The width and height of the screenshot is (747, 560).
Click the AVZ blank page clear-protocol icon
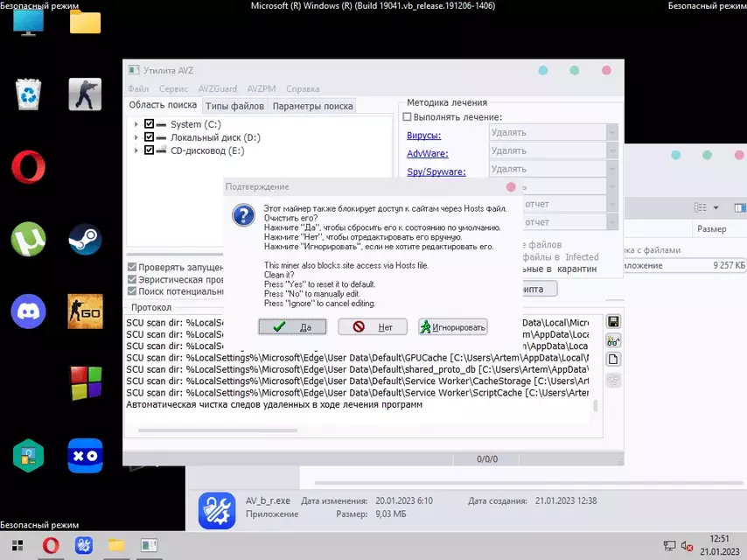[x=613, y=360]
